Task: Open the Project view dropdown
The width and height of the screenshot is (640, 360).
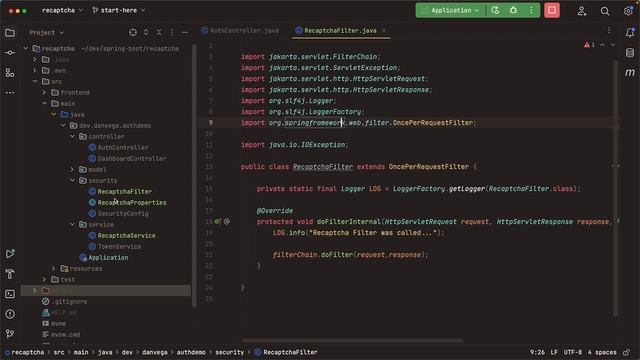Action: pyautogui.click(x=47, y=32)
